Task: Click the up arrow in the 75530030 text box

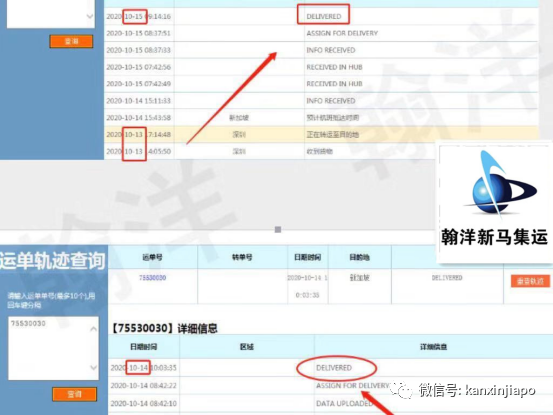Action: pyautogui.click(x=93, y=329)
